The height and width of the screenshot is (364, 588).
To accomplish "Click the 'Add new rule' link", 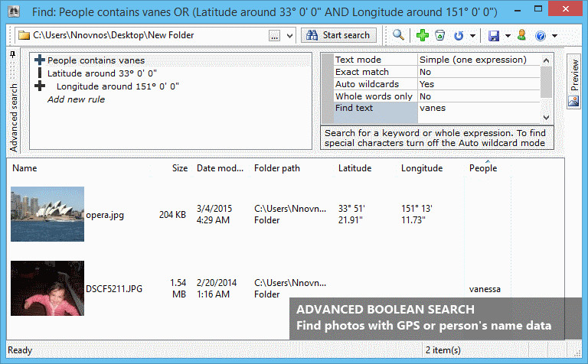I will [76, 99].
